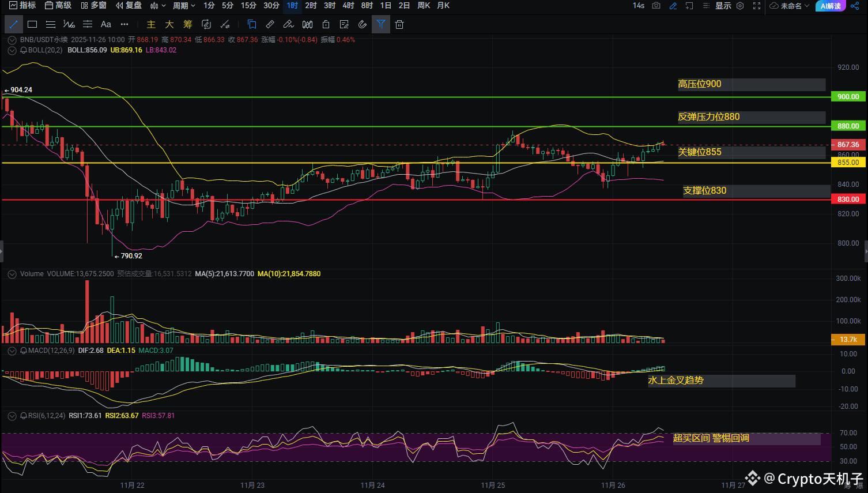
Task: Enter fullscreen chart mode
Action: tap(757, 6)
